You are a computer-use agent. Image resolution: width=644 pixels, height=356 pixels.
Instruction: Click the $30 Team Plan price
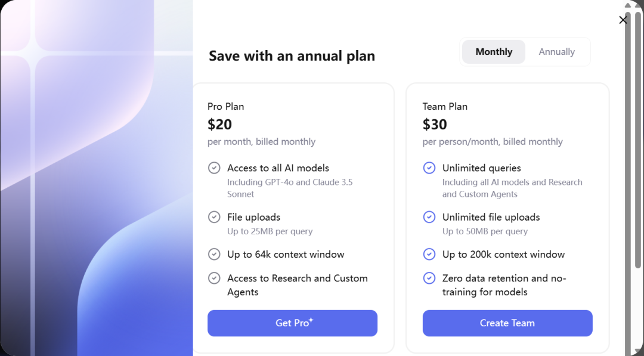435,125
